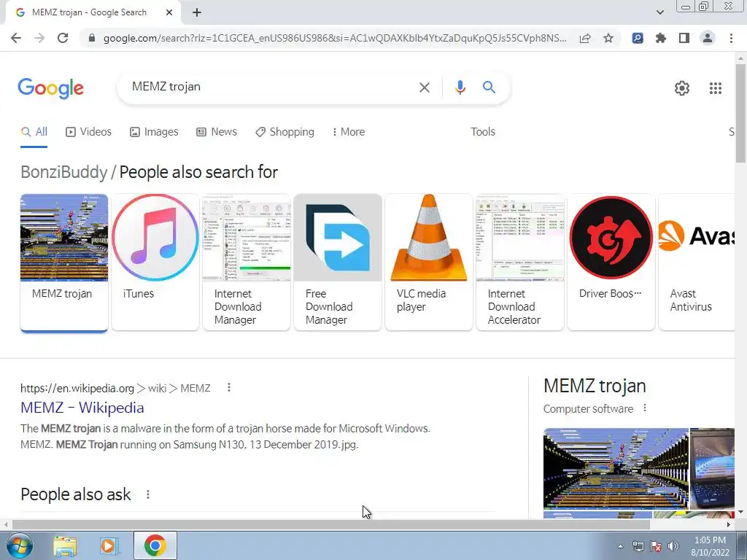Image resolution: width=747 pixels, height=560 pixels.
Task: Open the Action Center flag icon
Action: coord(656,546)
